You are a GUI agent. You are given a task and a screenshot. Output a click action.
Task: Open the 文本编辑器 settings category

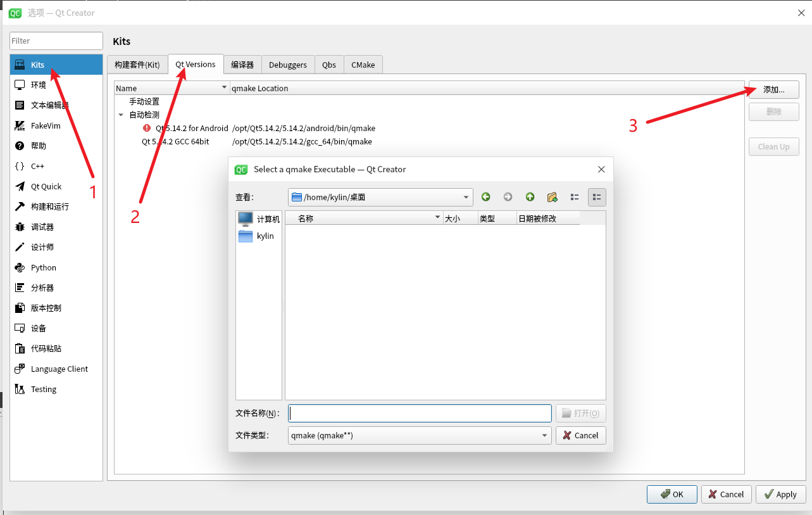(56, 105)
